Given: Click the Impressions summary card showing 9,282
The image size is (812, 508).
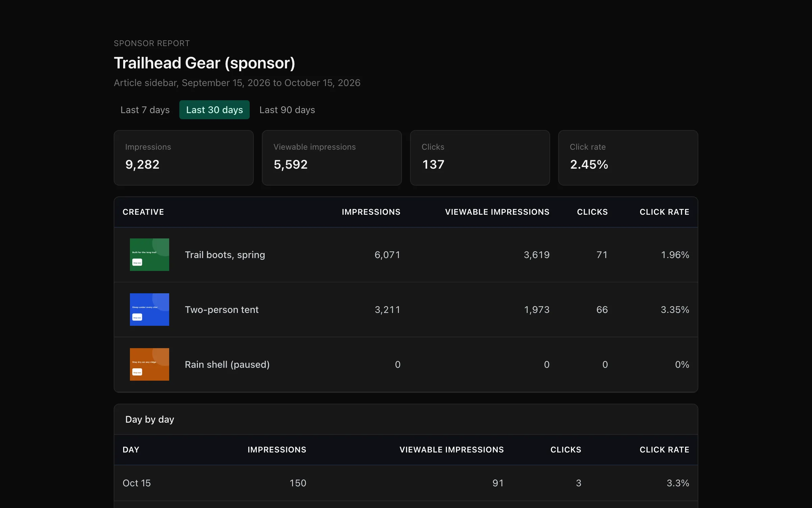Looking at the screenshot, I should 184,158.
